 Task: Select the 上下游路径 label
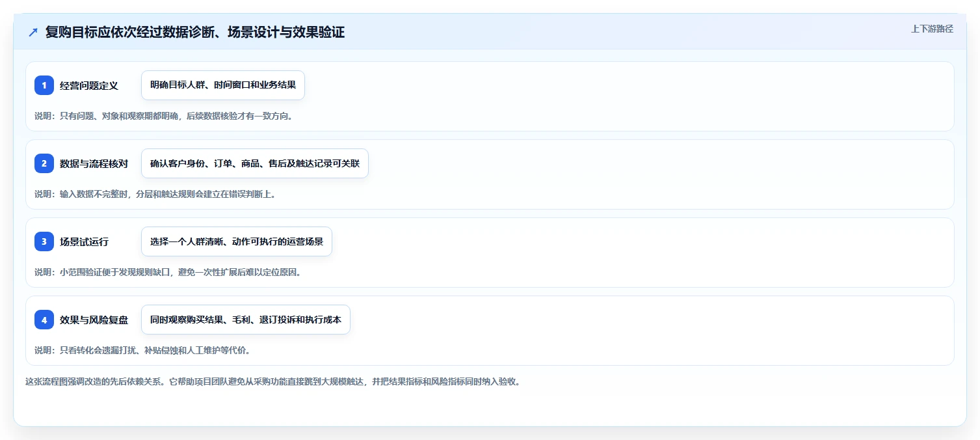pos(932,29)
